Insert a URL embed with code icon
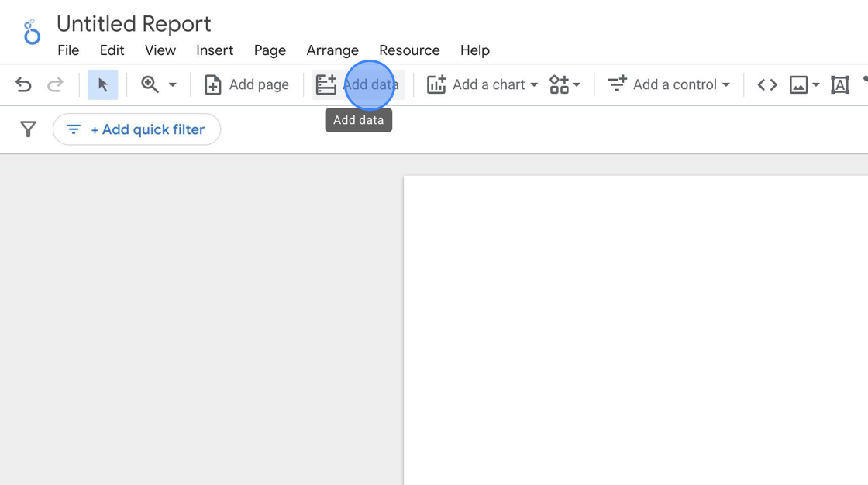Viewport: 868px width, 485px height. tap(767, 84)
